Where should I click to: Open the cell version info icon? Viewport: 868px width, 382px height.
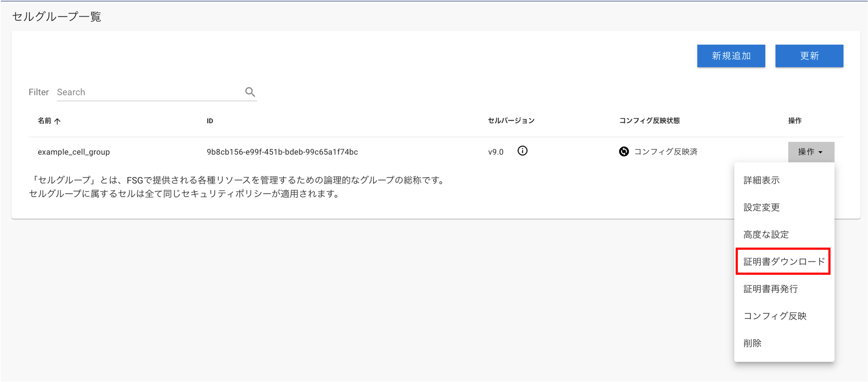click(x=522, y=151)
